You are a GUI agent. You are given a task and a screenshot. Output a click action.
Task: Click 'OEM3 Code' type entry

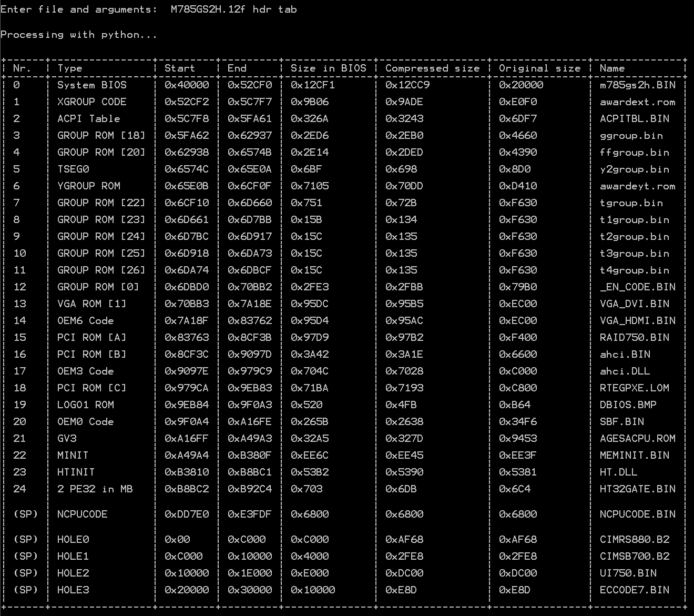(x=85, y=371)
